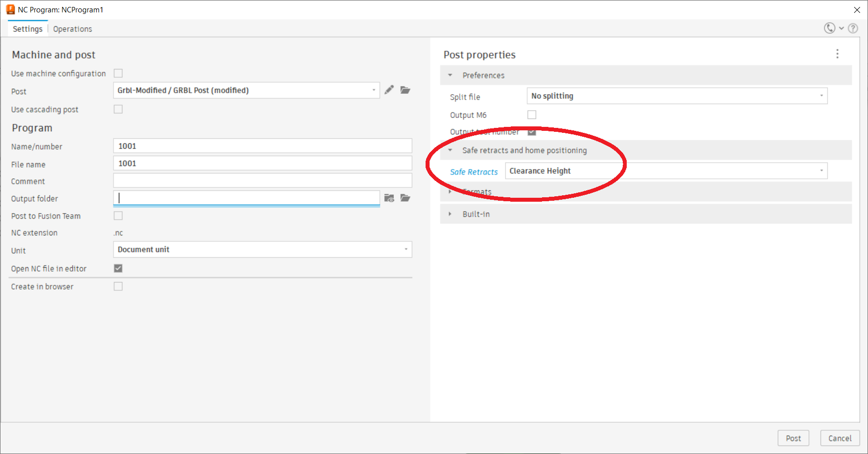Collapse the Preferences section
Image resolution: width=868 pixels, height=454 pixels.
646,75
